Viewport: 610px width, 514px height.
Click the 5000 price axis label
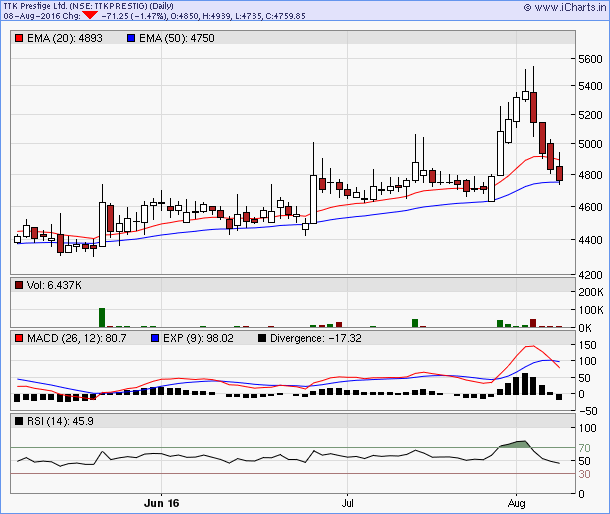pos(590,144)
